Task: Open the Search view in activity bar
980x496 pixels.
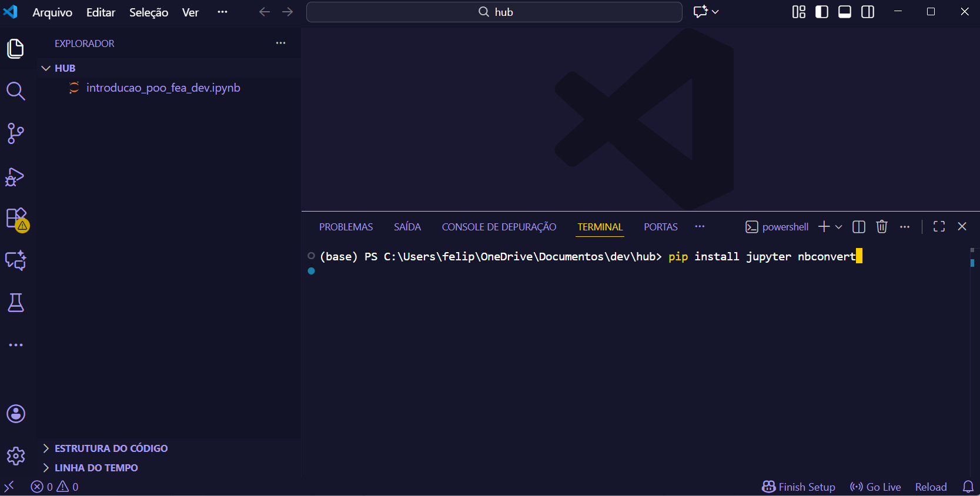Action: coord(15,91)
